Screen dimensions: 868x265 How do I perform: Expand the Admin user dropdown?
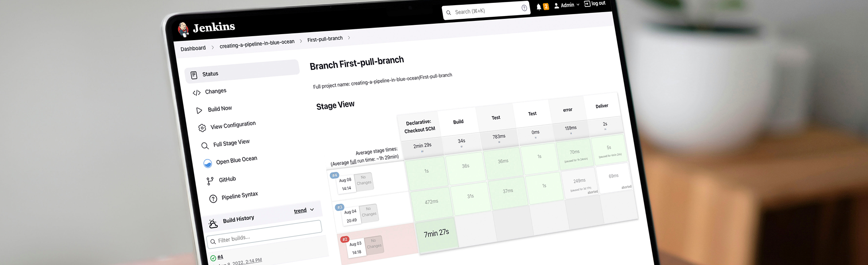click(x=578, y=5)
